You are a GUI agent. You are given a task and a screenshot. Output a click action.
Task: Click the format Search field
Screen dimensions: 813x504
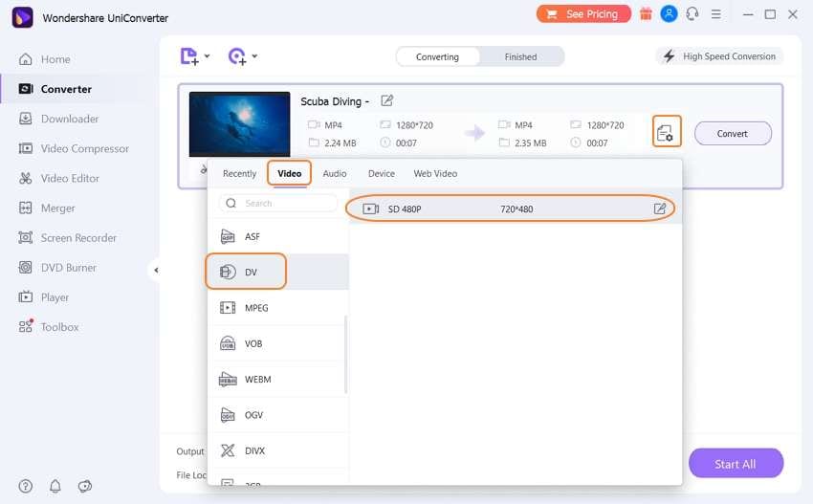click(x=278, y=204)
